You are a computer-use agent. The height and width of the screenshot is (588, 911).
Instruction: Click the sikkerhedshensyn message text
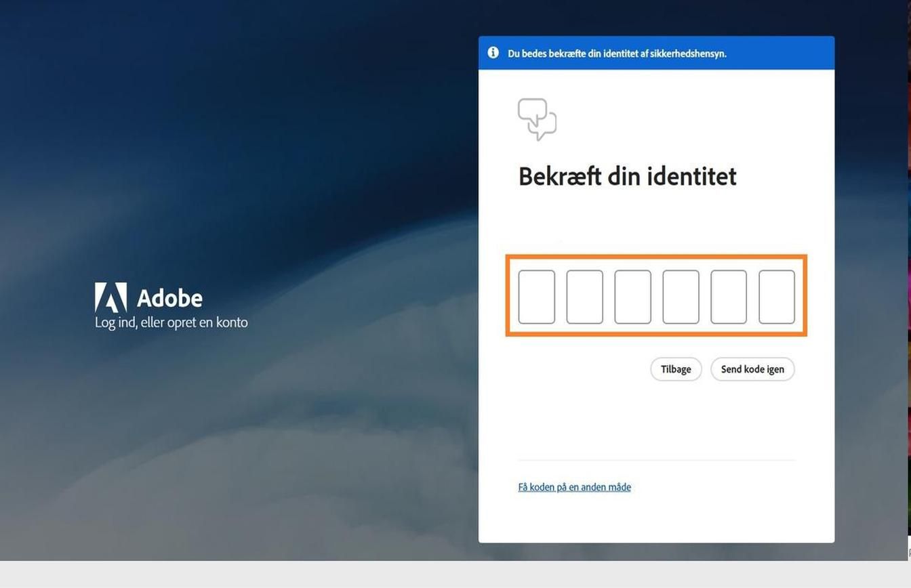pyautogui.click(x=618, y=54)
